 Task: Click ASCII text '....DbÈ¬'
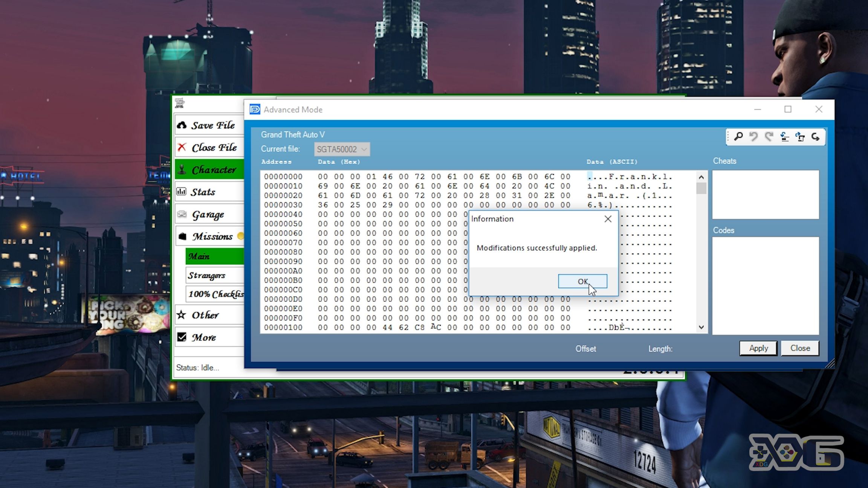click(x=608, y=328)
